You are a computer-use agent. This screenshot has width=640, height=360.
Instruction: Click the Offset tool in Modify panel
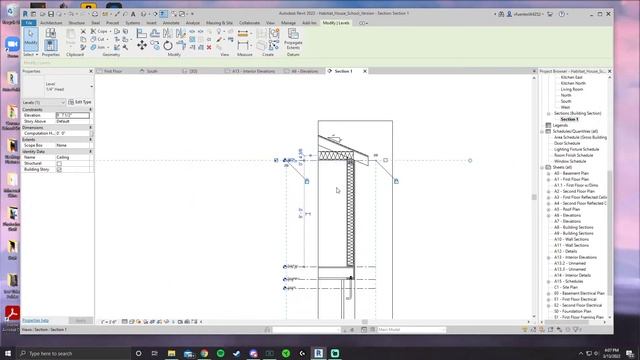click(x=155, y=33)
